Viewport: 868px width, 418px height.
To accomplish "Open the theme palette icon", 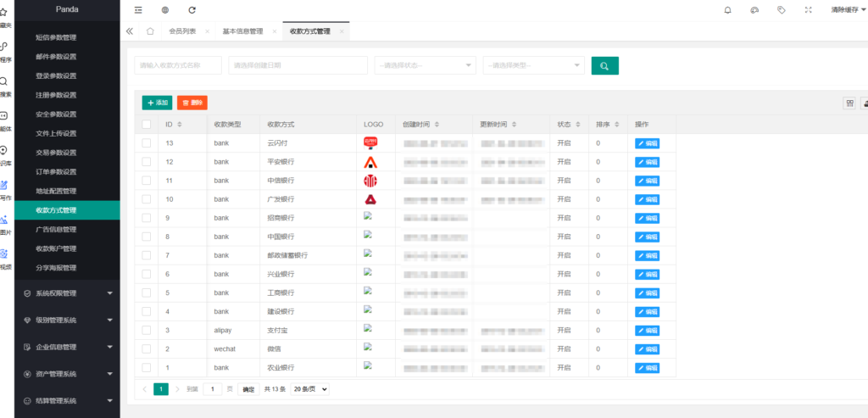I will pos(754,10).
